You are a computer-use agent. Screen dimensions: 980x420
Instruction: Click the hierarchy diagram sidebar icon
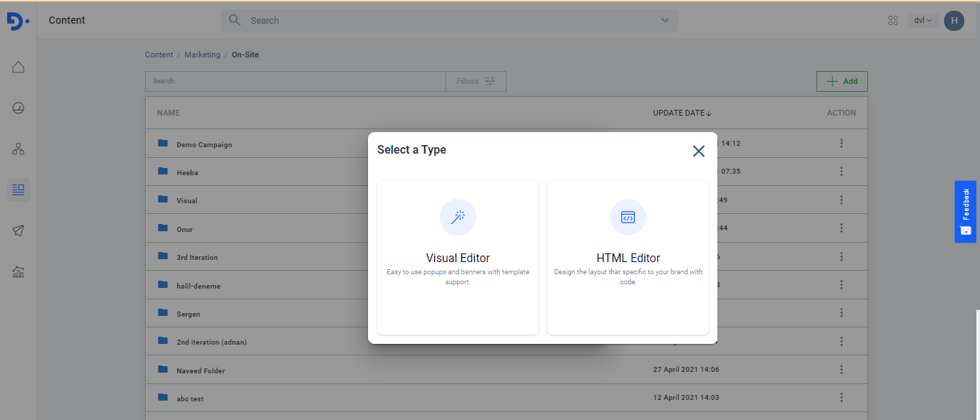point(19,149)
